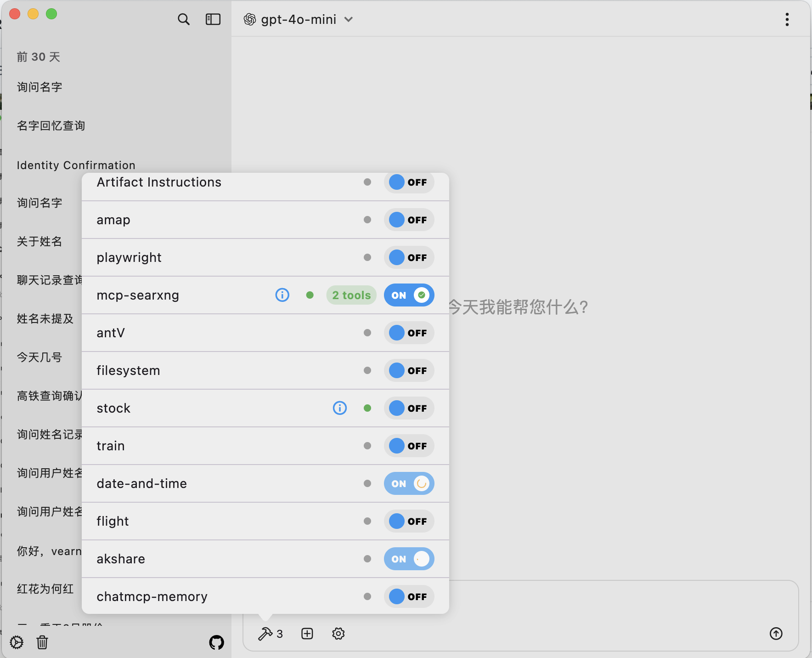
Task: Open the 姓名未提及 chat
Action: (45, 319)
